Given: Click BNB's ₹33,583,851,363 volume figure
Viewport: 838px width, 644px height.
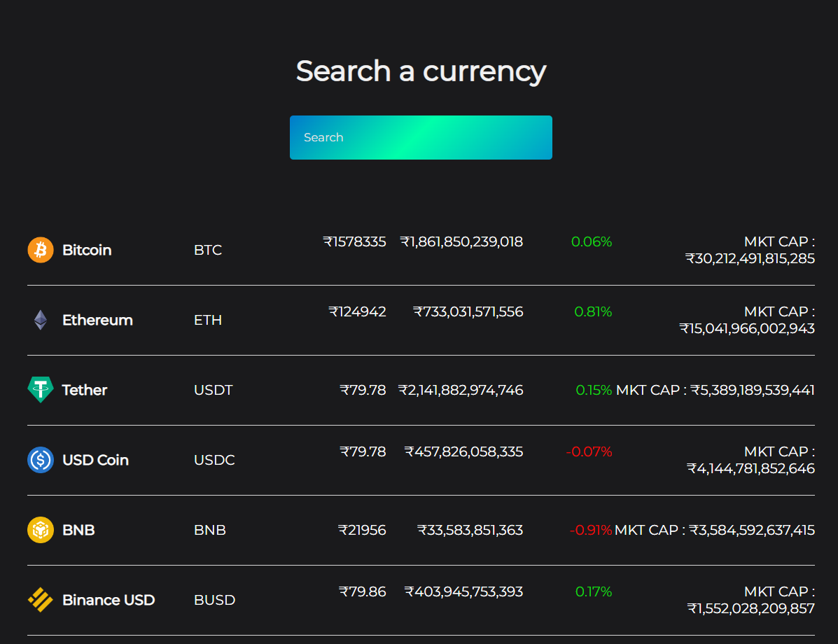Looking at the screenshot, I should coord(470,530).
